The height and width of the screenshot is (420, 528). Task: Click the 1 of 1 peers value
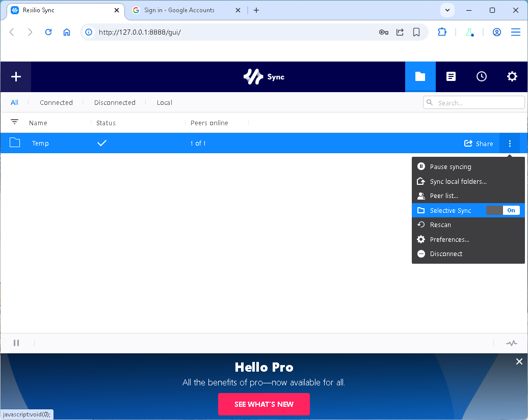coord(198,143)
